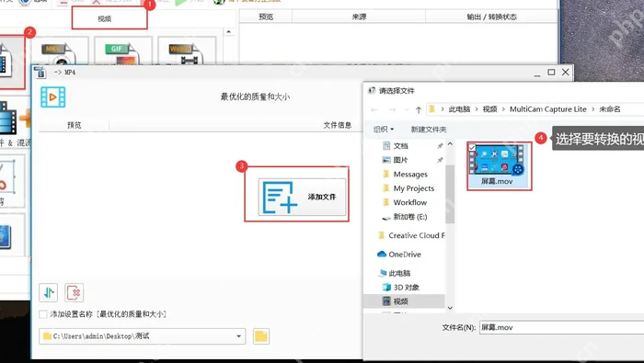Select My Projects folder in tree

pos(414,188)
